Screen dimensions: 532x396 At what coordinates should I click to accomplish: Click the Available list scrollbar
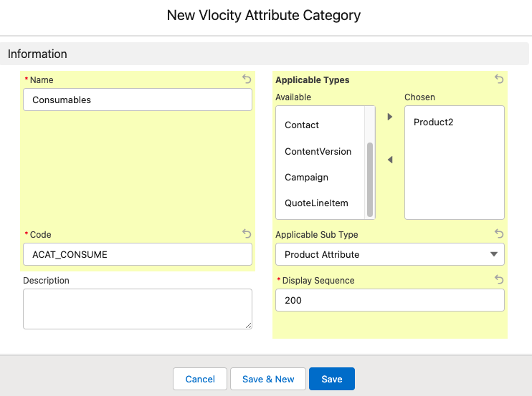(x=370, y=180)
